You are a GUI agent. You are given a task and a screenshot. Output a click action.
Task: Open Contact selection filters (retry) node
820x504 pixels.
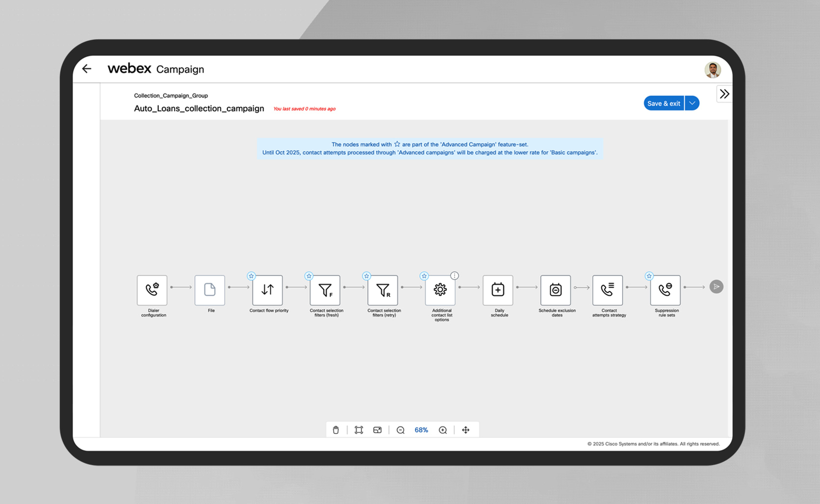pyautogui.click(x=383, y=290)
